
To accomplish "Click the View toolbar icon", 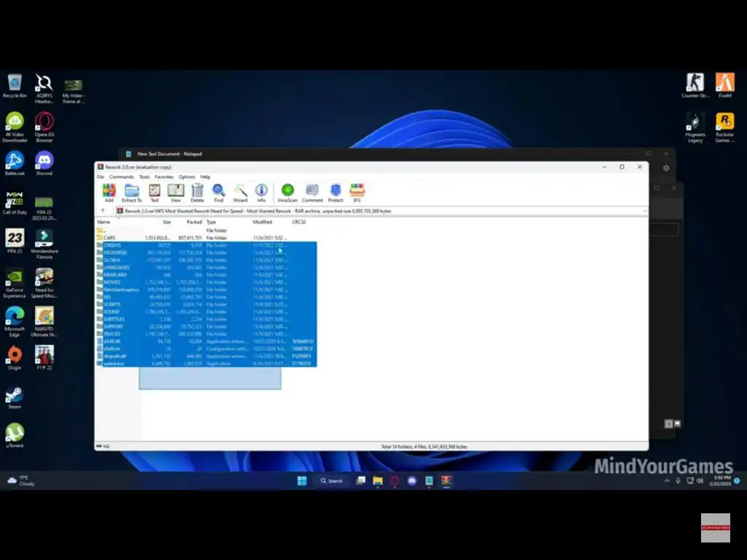I will (x=175, y=192).
